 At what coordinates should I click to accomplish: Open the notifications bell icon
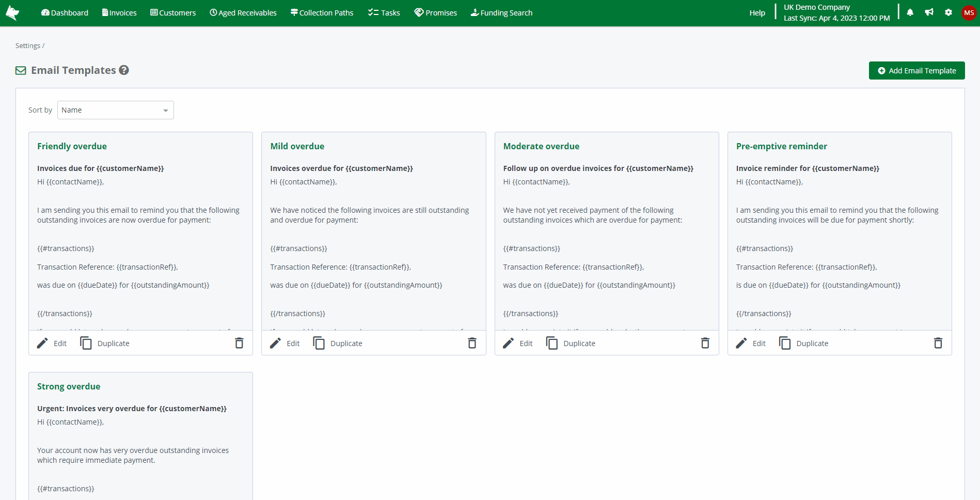pyautogui.click(x=910, y=12)
